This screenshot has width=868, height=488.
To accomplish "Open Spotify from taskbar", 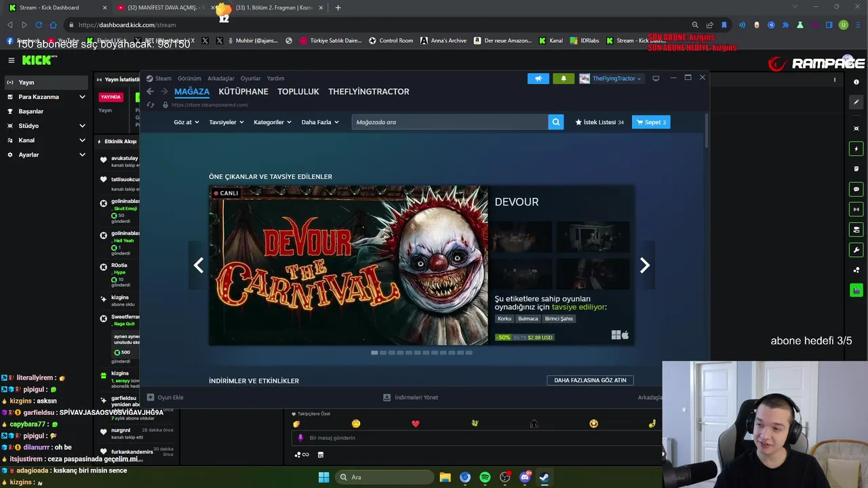I will click(485, 477).
